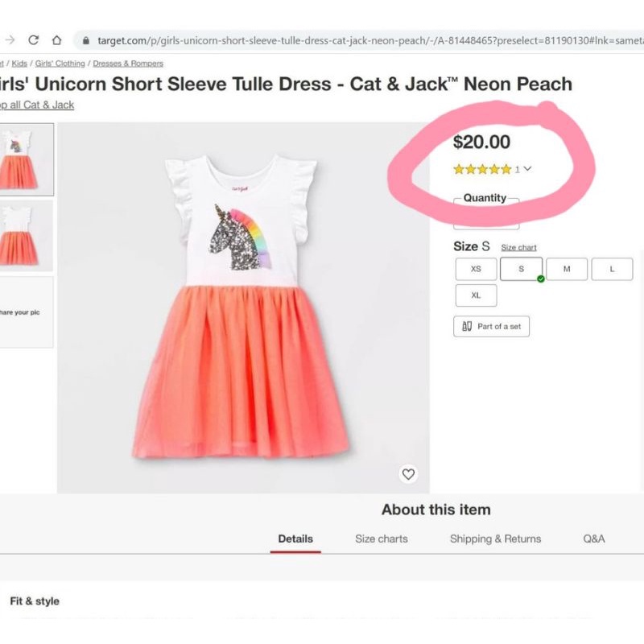Choose size XL

(476, 295)
